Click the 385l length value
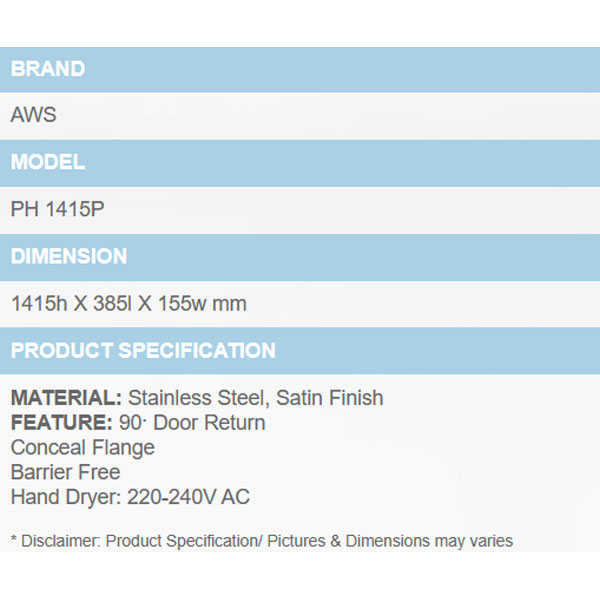600x600 pixels. pyautogui.click(x=109, y=303)
